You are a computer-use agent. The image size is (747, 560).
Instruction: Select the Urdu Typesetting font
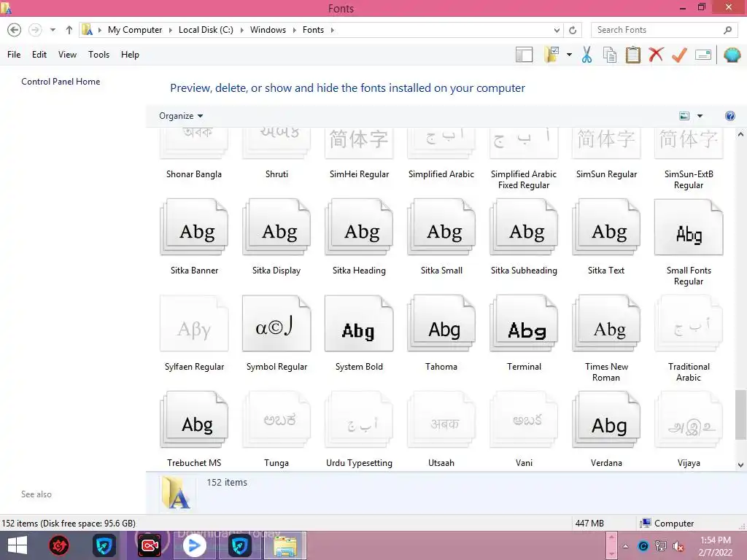click(359, 429)
